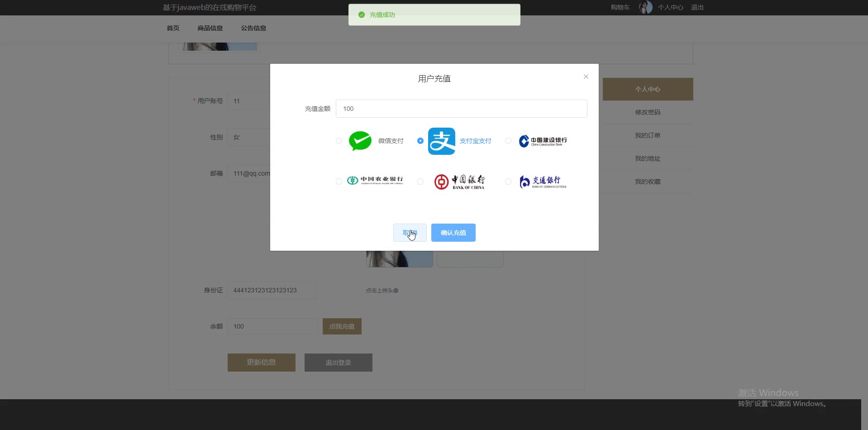Image resolution: width=868 pixels, height=430 pixels.
Task: Click the Bank of Communications logo
Action: pyautogui.click(x=543, y=182)
